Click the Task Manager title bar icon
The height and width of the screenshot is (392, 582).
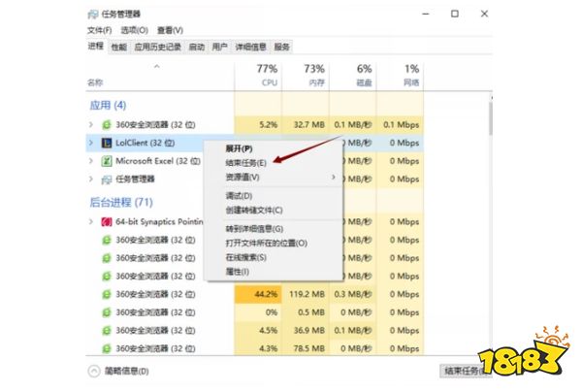93,15
